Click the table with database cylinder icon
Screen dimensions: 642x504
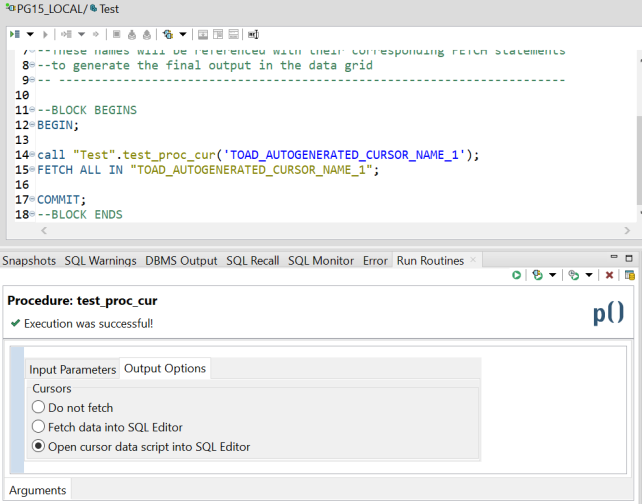pos(630,275)
